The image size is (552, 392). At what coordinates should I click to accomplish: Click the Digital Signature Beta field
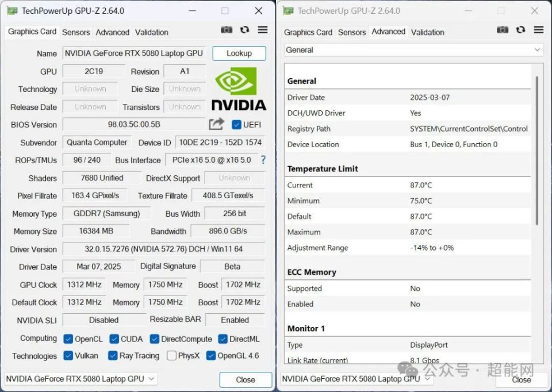tap(232, 266)
